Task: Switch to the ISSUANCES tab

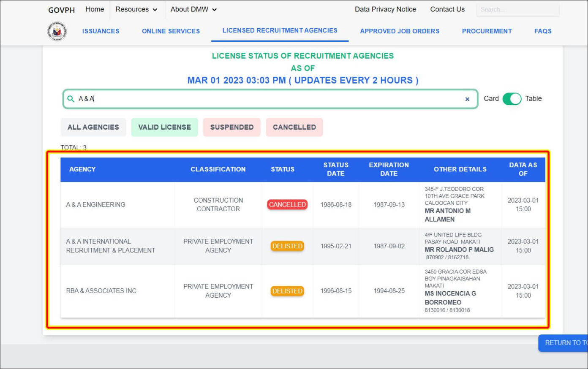Action: point(101,31)
